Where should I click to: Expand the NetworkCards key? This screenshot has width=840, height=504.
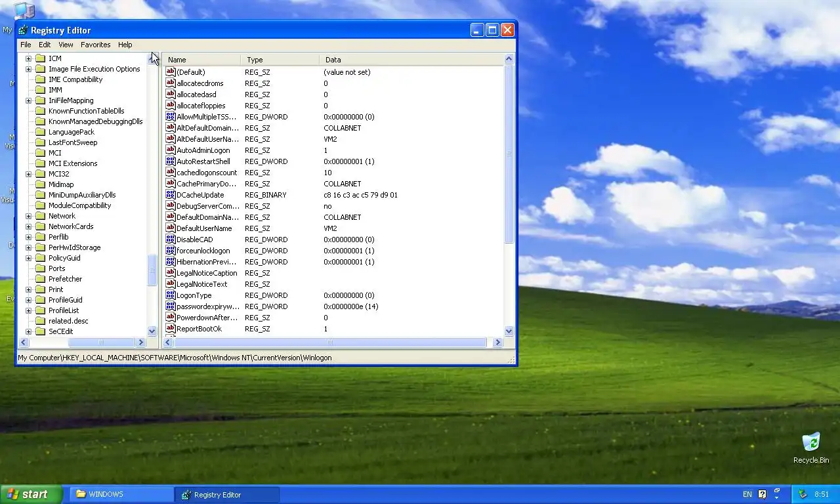[28, 226]
